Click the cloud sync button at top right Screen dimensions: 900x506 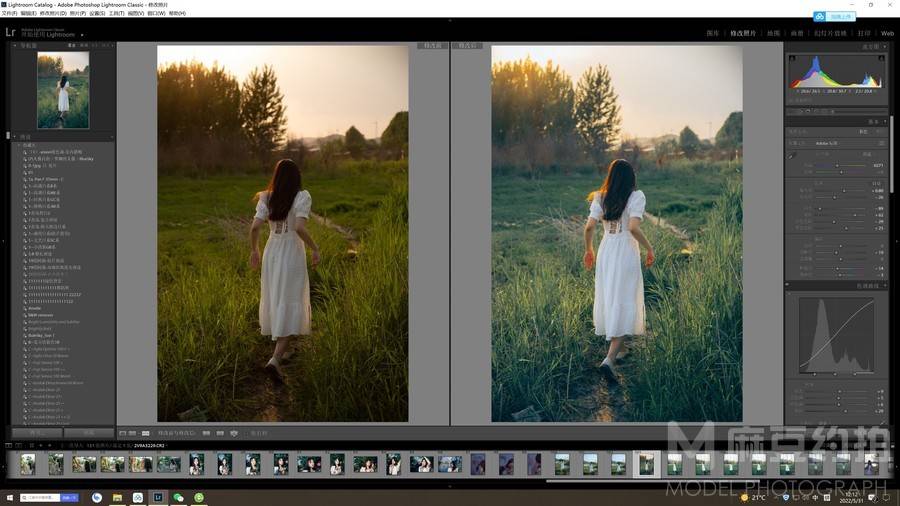[x=835, y=17]
